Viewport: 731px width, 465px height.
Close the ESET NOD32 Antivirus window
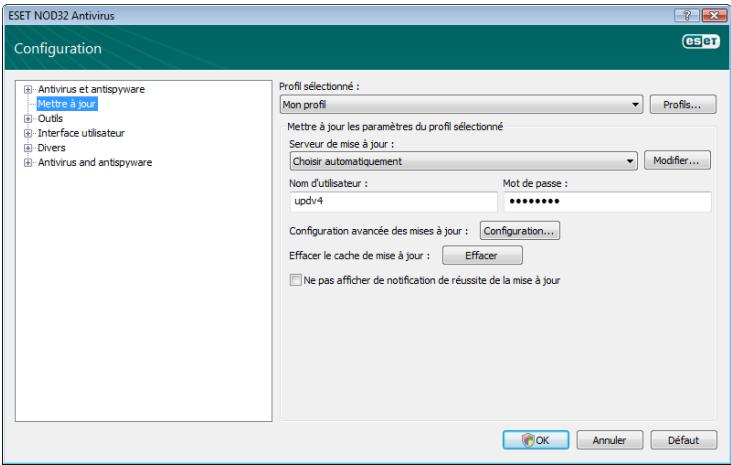point(714,15)
